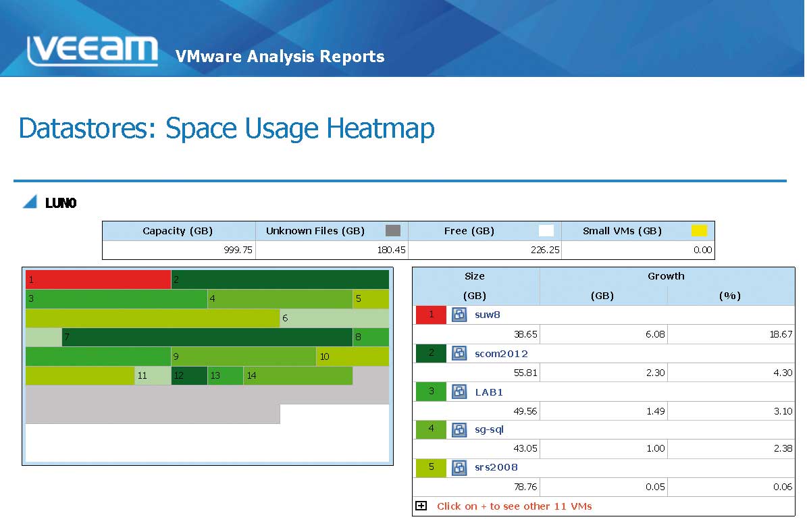Click the VM icon next to suw8
807x532 pixels.
[459, 315]
